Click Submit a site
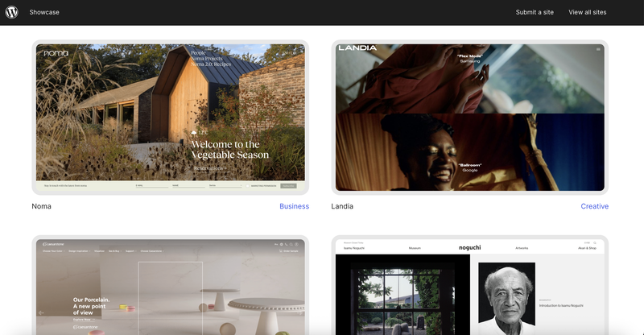The height and width of the screenshot is (335, 644). [535, 12]
